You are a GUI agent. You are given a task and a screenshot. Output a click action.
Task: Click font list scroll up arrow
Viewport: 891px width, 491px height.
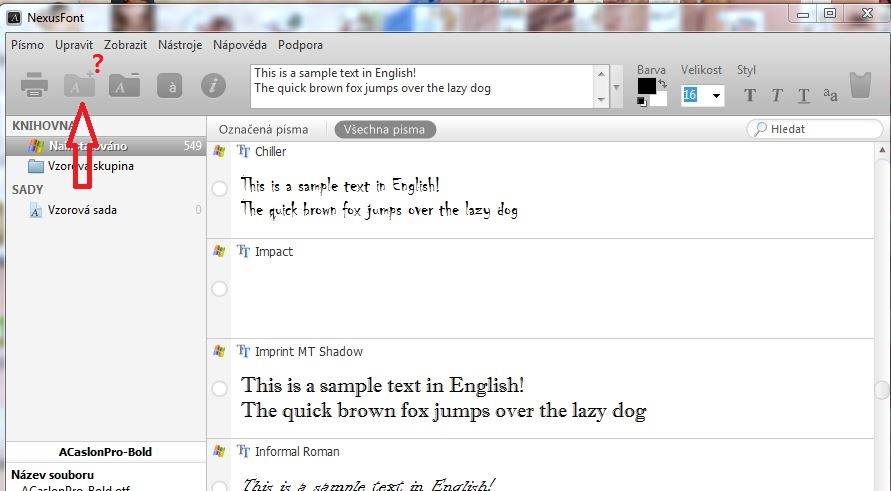pos(882,150)
